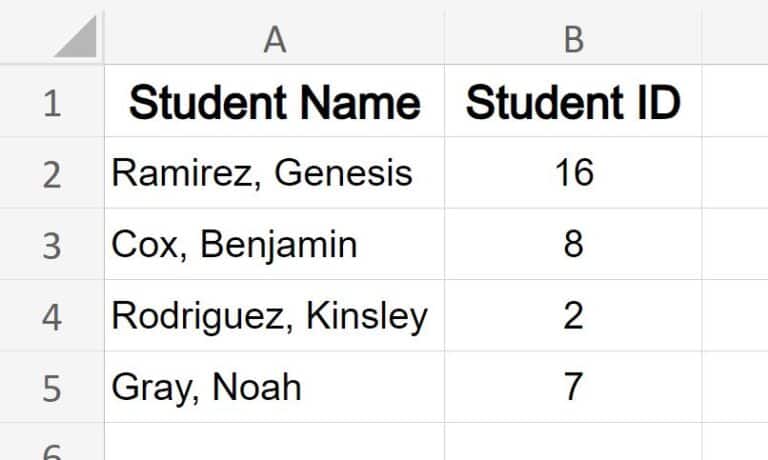The height and width of the screenshot is (460, 768).
Task: Select the cell containing ID 2
Action: click(574, 316)
